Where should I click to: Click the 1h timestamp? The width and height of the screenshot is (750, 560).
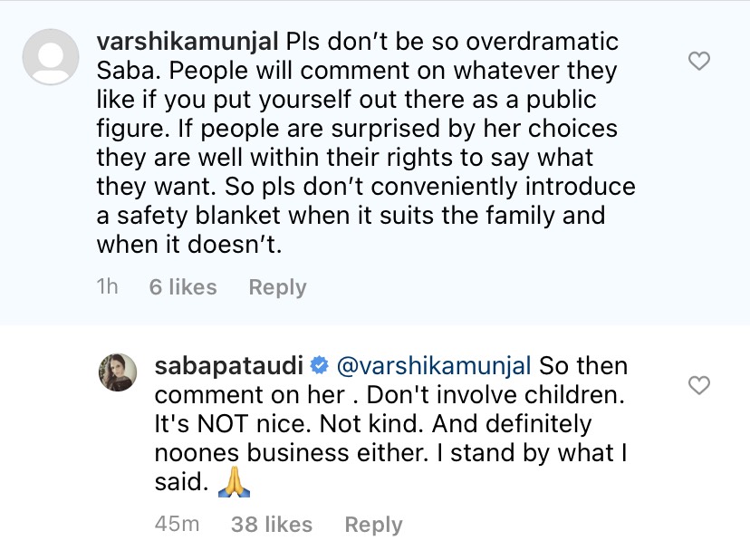[107, 287]
